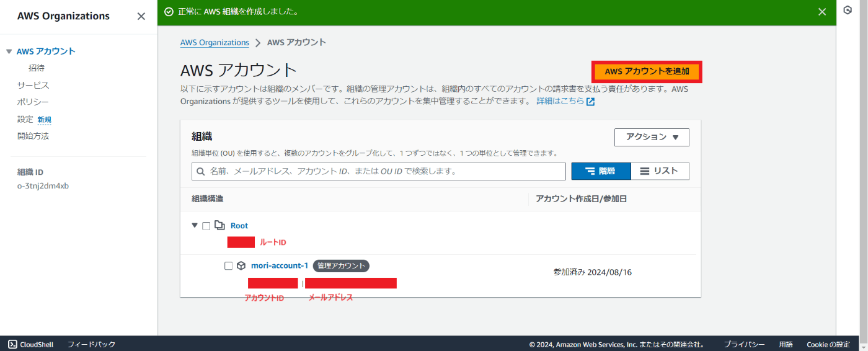Viewport: 868px width, 351px height.
Task: Follow AWS Organizations breadcrumb link
Action: click(215, 43)
